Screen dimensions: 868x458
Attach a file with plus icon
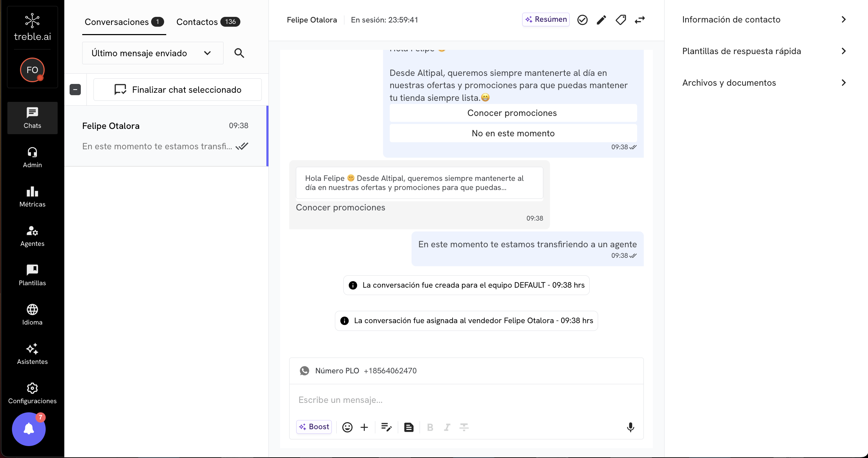364,427
